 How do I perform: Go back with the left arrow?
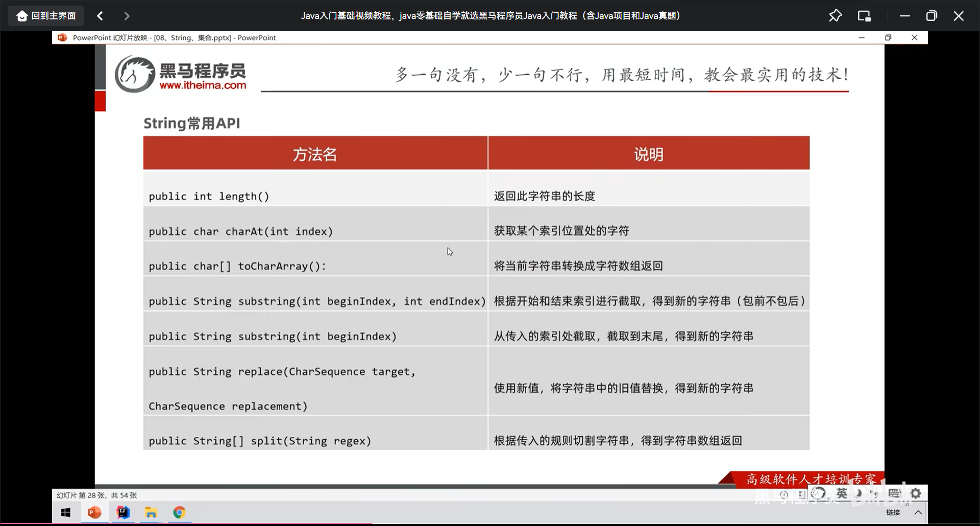[x=100, y=16]
